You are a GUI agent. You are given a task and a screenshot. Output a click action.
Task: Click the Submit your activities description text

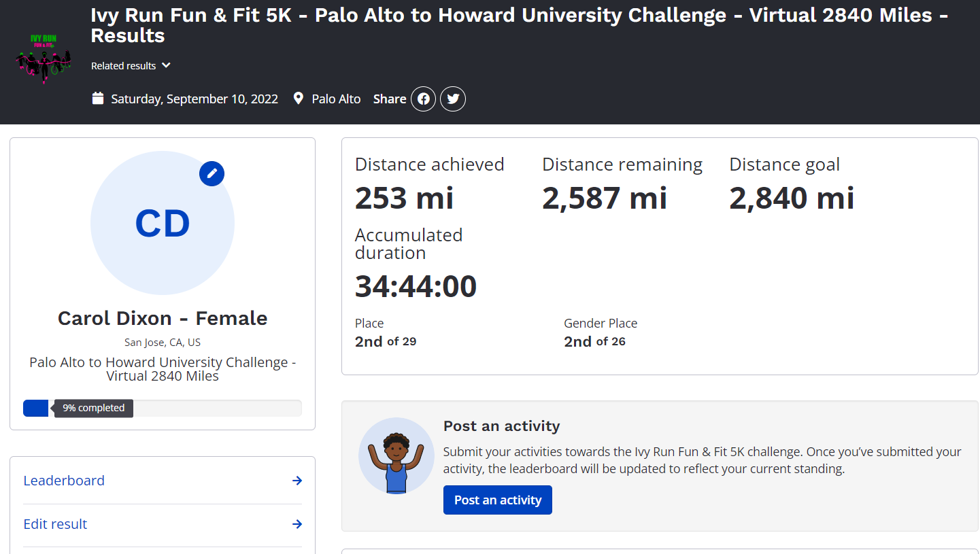[x=703, y=460]
